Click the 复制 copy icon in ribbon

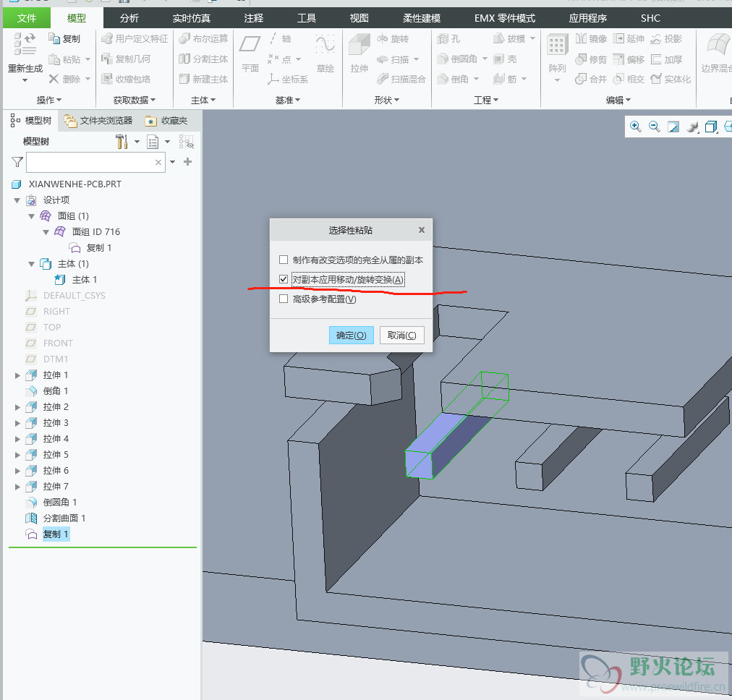tap(55, 38)
